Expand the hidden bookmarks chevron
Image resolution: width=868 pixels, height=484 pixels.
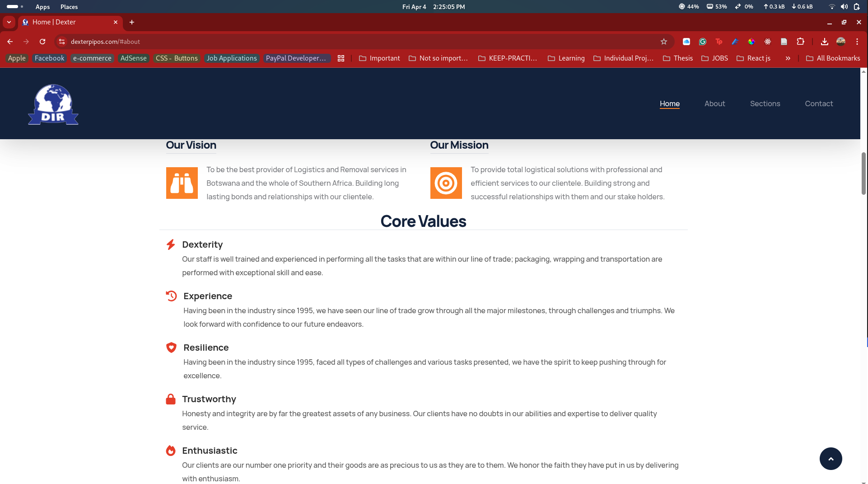click(x=788, y=58)
